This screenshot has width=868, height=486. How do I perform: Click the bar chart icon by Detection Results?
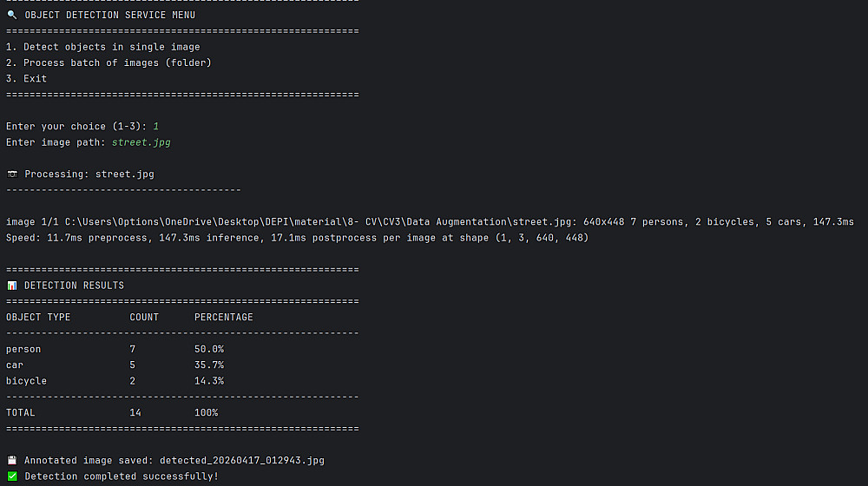click(11, 286)
